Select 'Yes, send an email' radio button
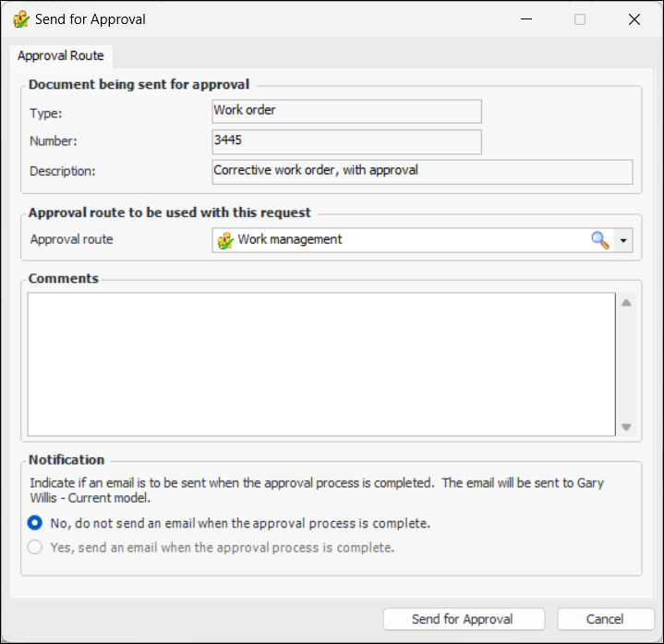 [x=35, y=547]
